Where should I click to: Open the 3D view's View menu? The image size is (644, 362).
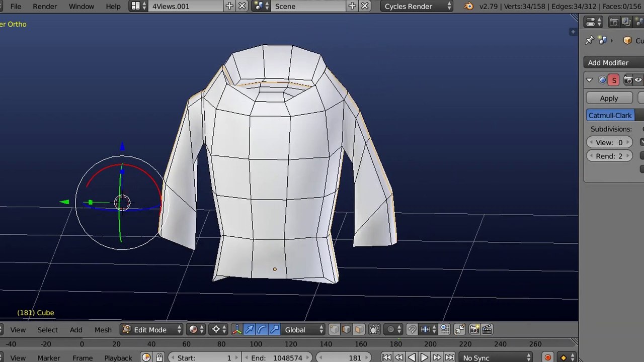pos(18,330)
